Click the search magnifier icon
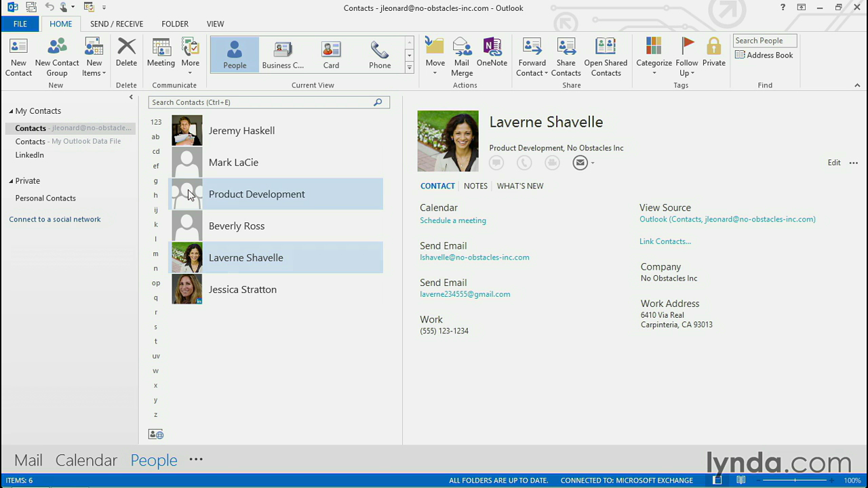The height and width of the screenshot is (488, 868). [378, 102]
